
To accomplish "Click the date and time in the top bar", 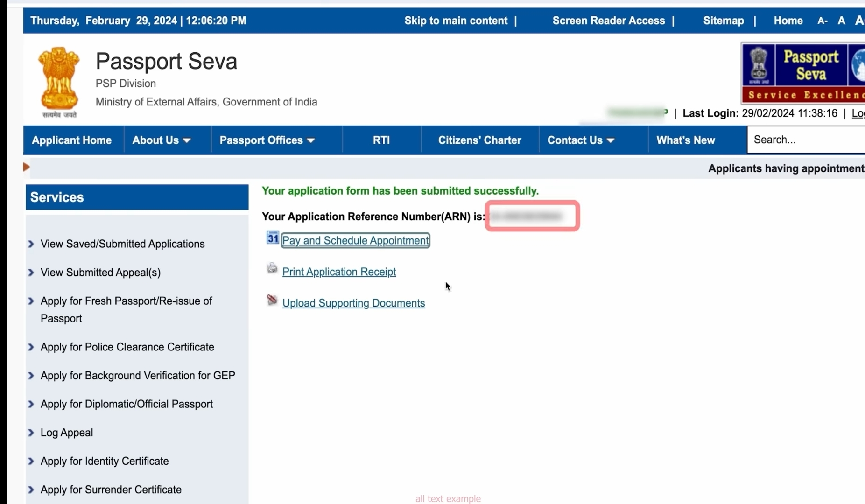I will click(x=138, y=21).
